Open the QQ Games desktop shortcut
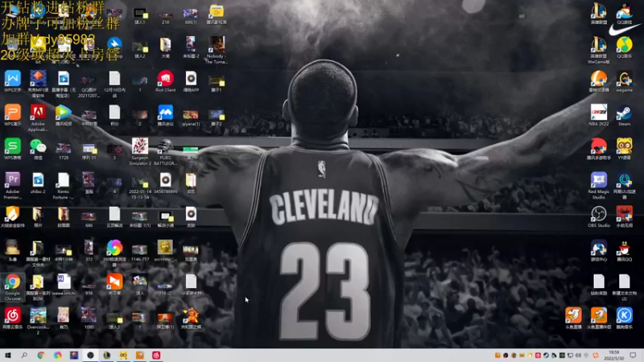This screenshot has width=644, height=362. click(x=624, y=14)
